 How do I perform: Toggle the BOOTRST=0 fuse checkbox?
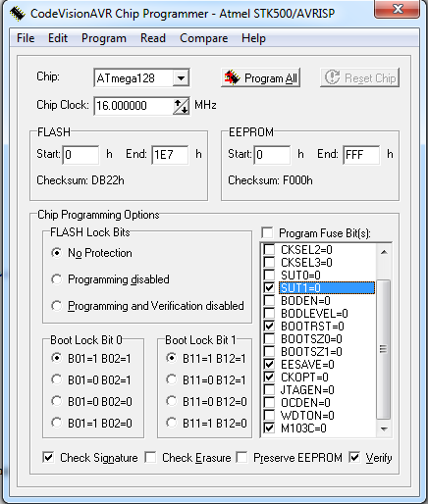[x=269, y=326]
